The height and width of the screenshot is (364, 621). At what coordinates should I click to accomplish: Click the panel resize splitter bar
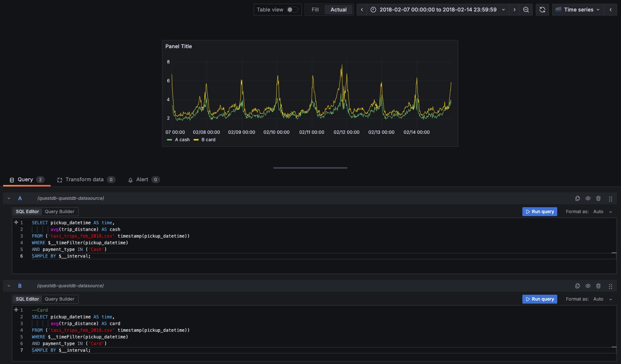pos(310,168)
